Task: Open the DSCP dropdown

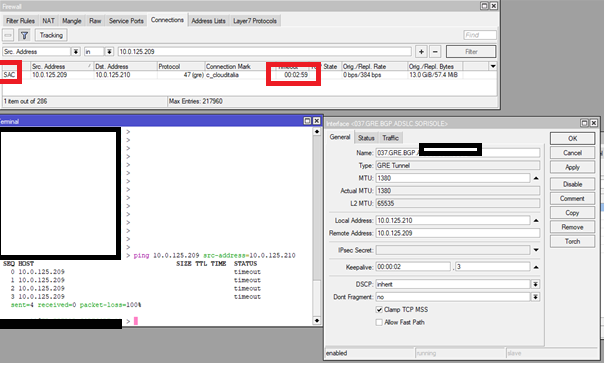Action: click(535, 284)
